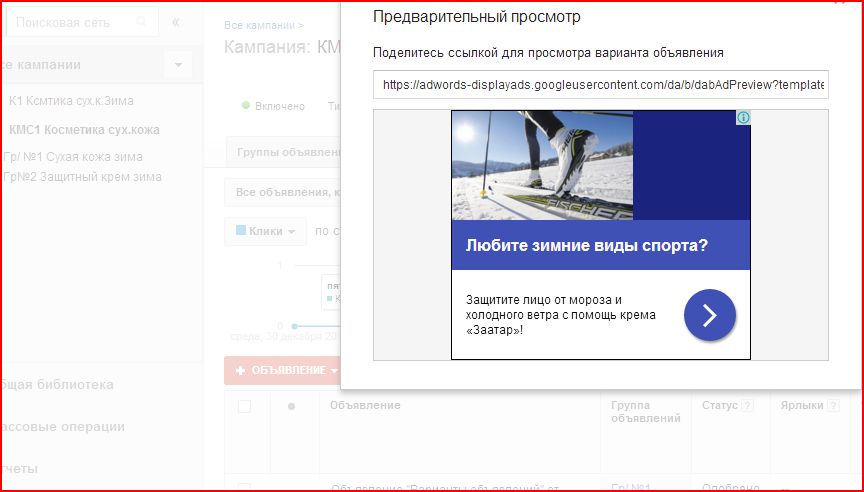Click the Предварительный просмотр dialog title

click(477, 17)
